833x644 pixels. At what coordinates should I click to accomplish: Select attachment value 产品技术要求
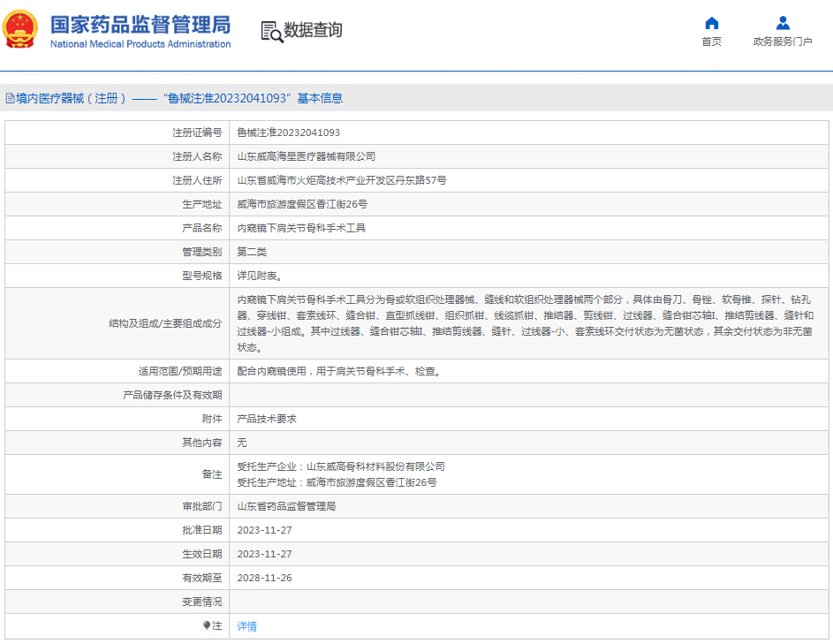[x=267, y=419]
